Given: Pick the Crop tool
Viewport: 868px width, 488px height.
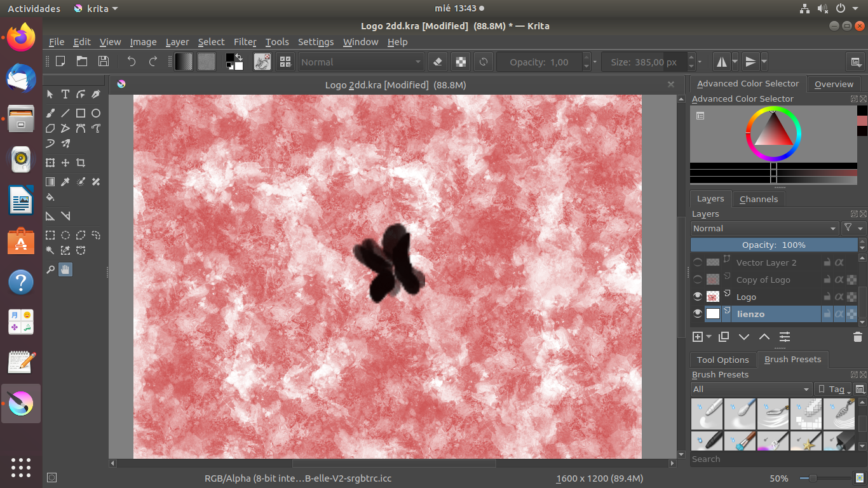Looking at the screenshot, I should tap(81, 163).
